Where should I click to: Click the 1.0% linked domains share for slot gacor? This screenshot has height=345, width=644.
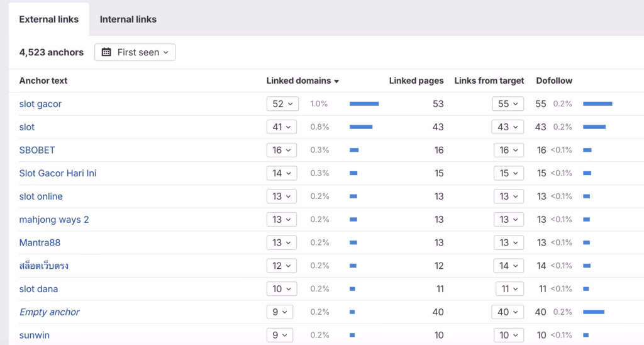(319, 104)
